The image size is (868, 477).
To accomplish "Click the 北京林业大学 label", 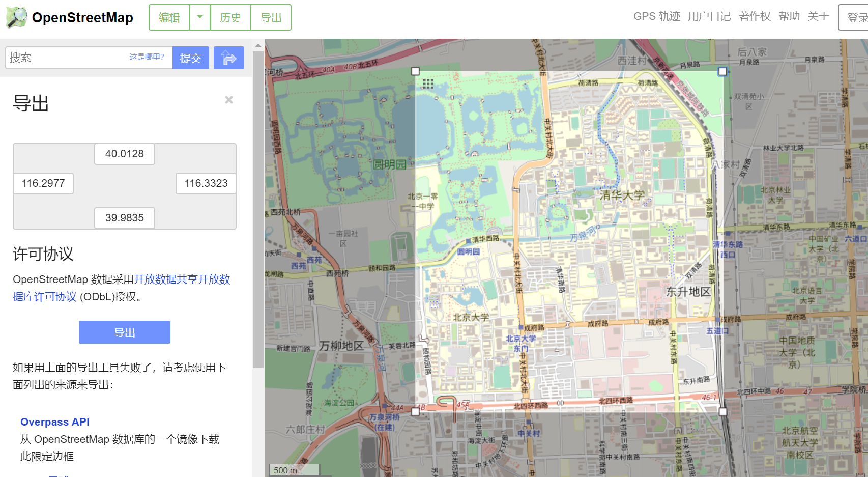I will [776, 195].
